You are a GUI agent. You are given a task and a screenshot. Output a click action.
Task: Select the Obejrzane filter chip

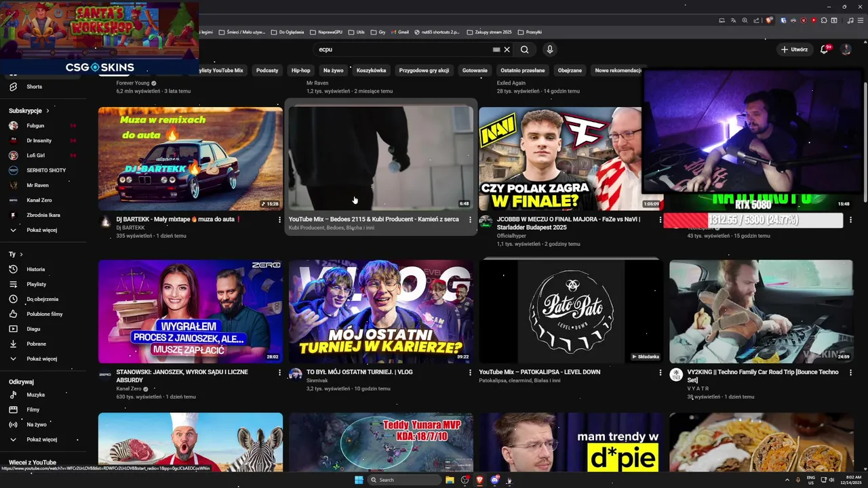point(570,70)
